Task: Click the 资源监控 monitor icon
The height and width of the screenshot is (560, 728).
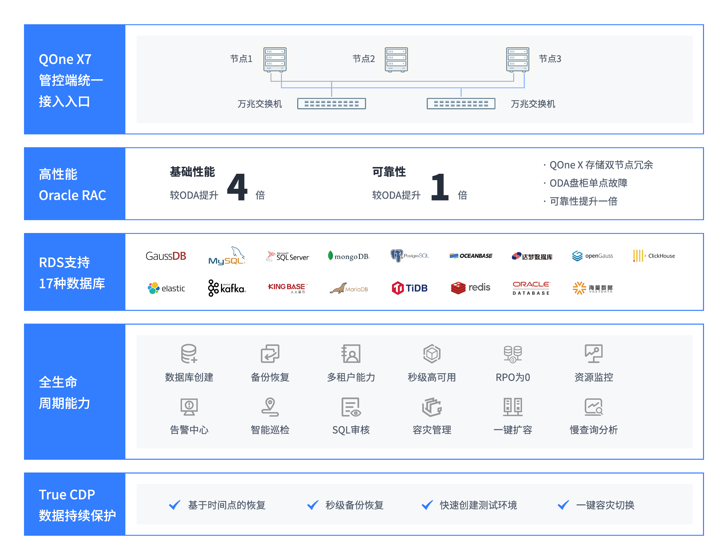Action: [x=594, y=353]
